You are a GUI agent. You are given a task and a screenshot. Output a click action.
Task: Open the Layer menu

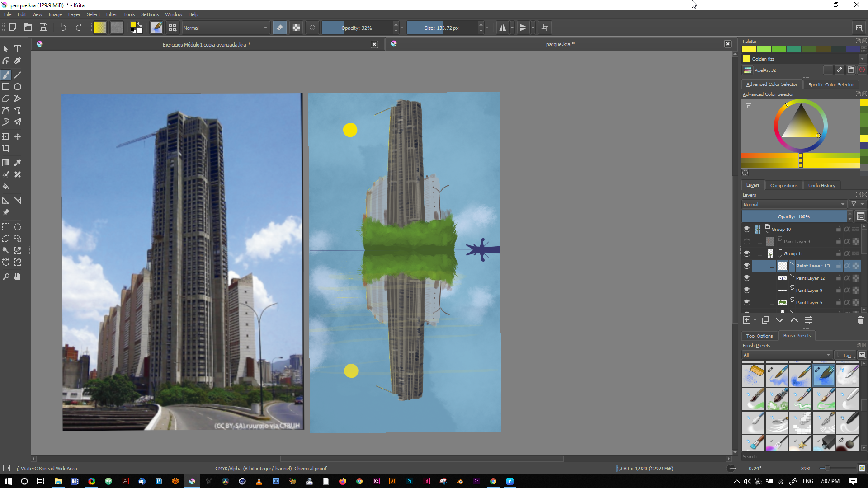tap(74, 14)
